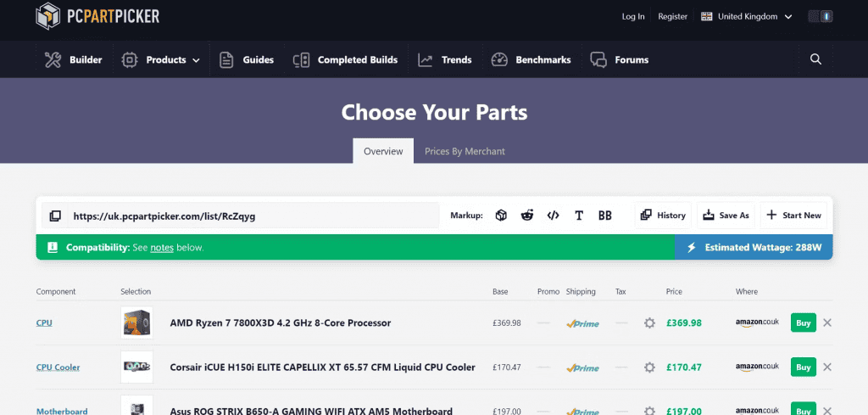Open the Forums
The width and height of the screenshot is (868, 415).
coord(619,60)
